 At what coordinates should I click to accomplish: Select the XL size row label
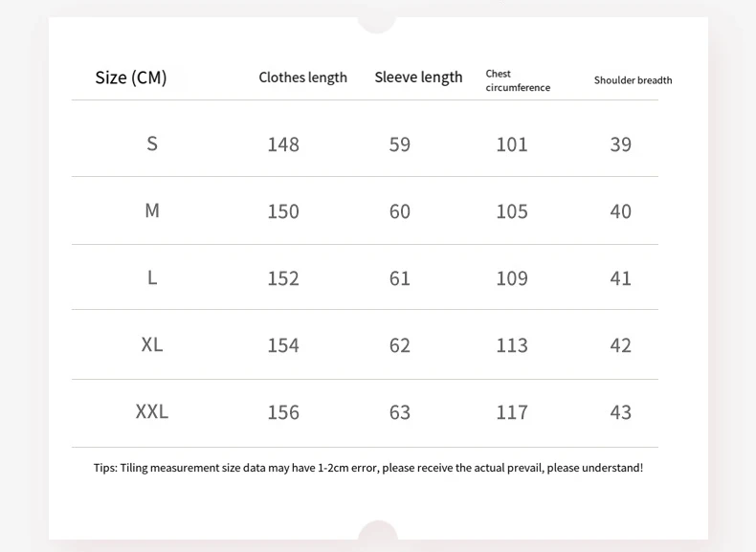[x=152, y=344]
